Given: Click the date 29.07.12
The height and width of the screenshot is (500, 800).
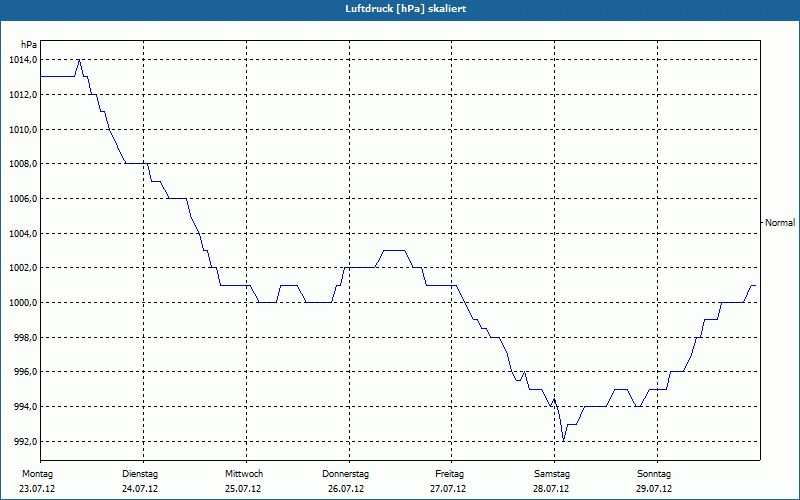Looking at the screenshot, I should 654,489.
